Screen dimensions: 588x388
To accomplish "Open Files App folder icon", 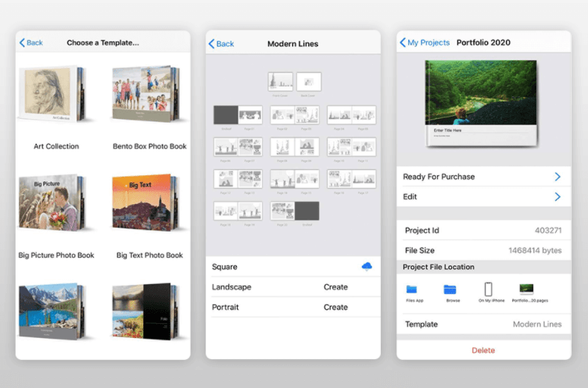I will [x=412, y=289].
